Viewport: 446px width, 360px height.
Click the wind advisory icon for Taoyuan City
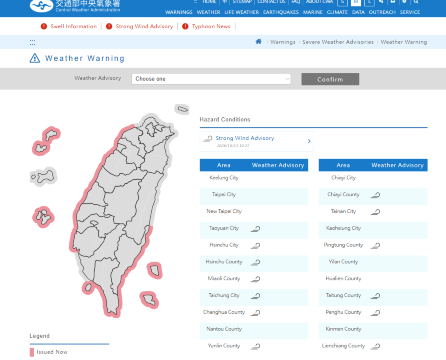[x=256, y=229]
